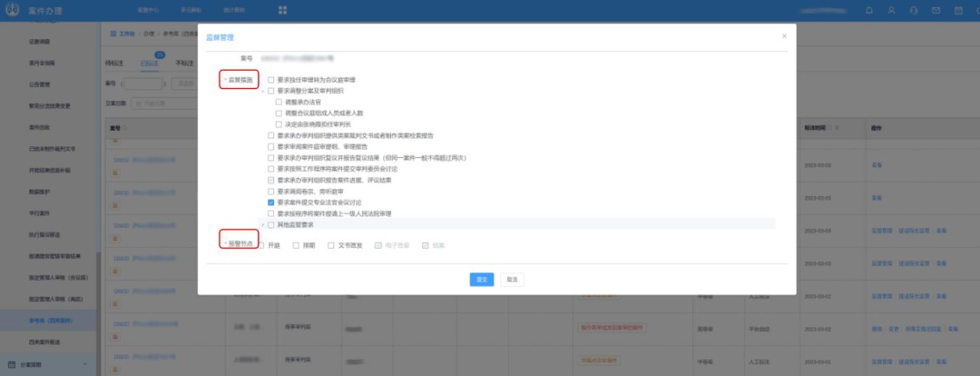The image size is (980, 376).
Task: Enable the 文书签发 checkbox
Action: [x=332, y=245]
